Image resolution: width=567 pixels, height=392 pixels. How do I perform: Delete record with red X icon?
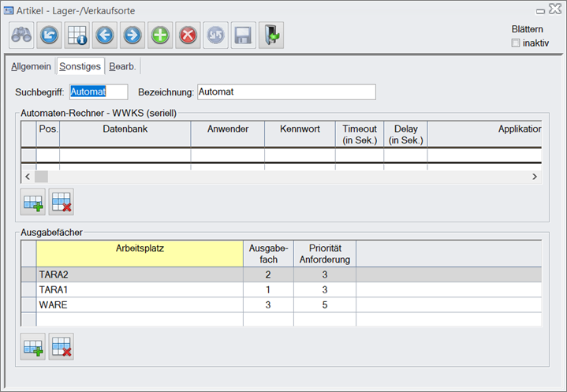point(188,35)
